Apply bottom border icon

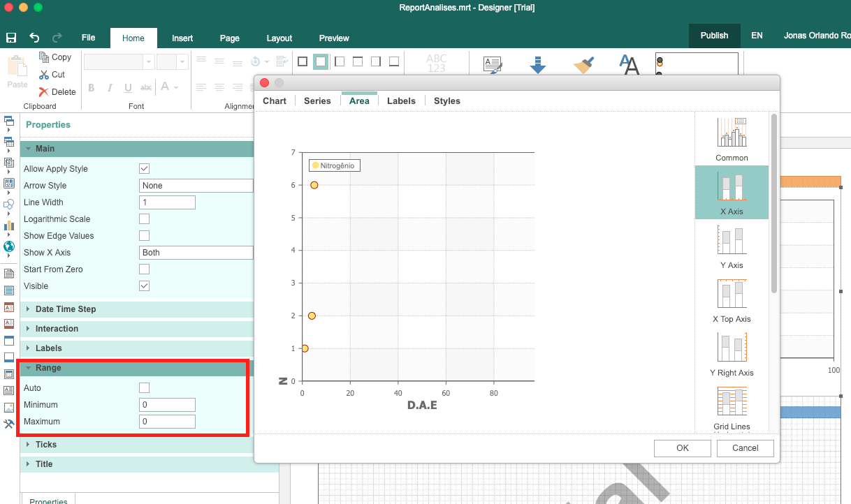[394, 61]
